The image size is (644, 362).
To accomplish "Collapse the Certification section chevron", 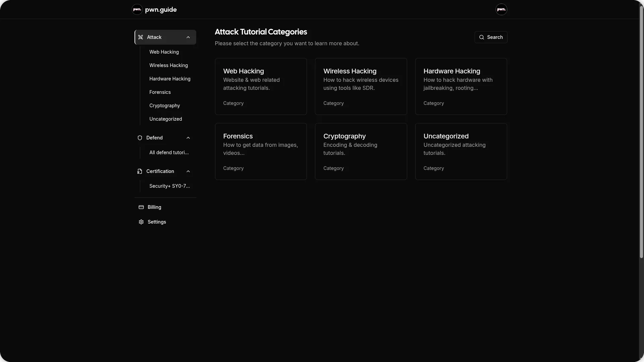I will [188, 171].
